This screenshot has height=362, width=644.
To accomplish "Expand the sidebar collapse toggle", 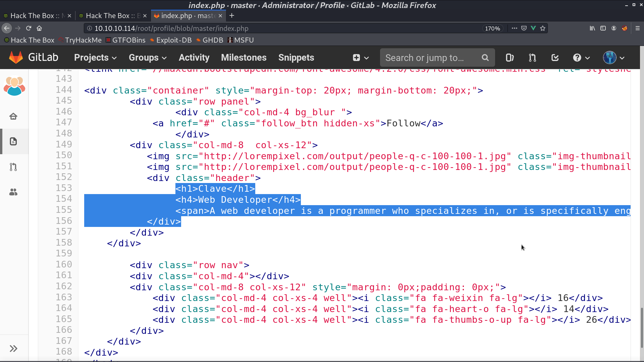I will [x=14, y=349].
